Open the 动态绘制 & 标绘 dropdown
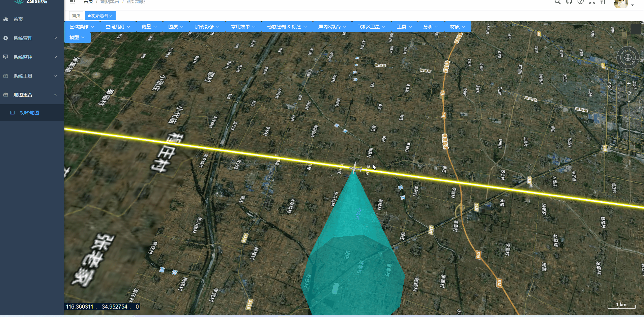 287,27
